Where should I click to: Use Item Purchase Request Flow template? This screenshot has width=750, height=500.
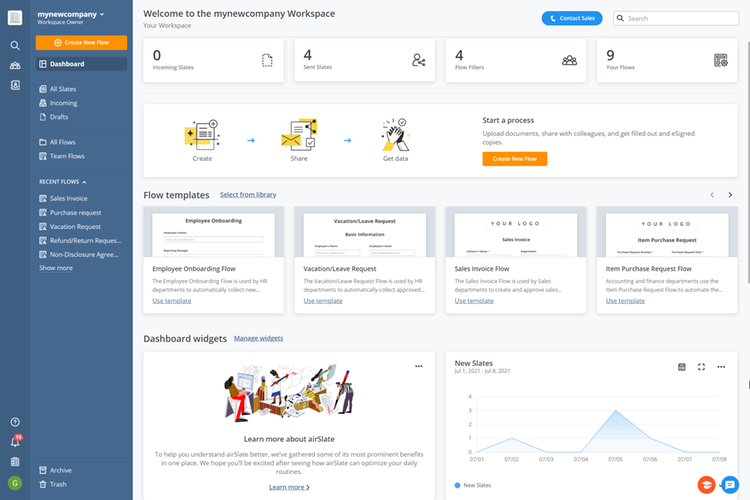coord(625,301)
